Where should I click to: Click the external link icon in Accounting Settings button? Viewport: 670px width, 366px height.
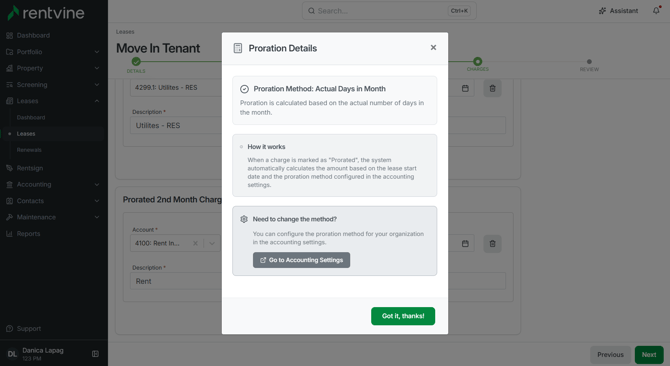tap(263, 260)
